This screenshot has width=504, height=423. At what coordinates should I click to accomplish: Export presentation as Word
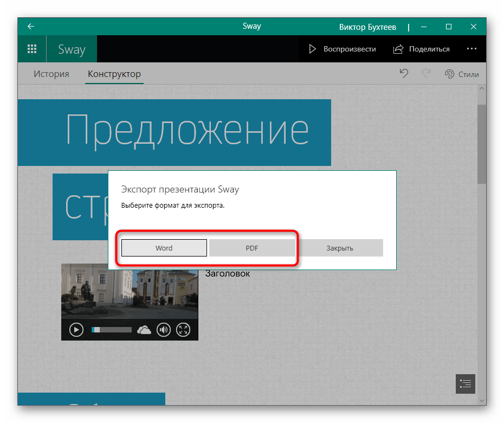tap(164, 248)
